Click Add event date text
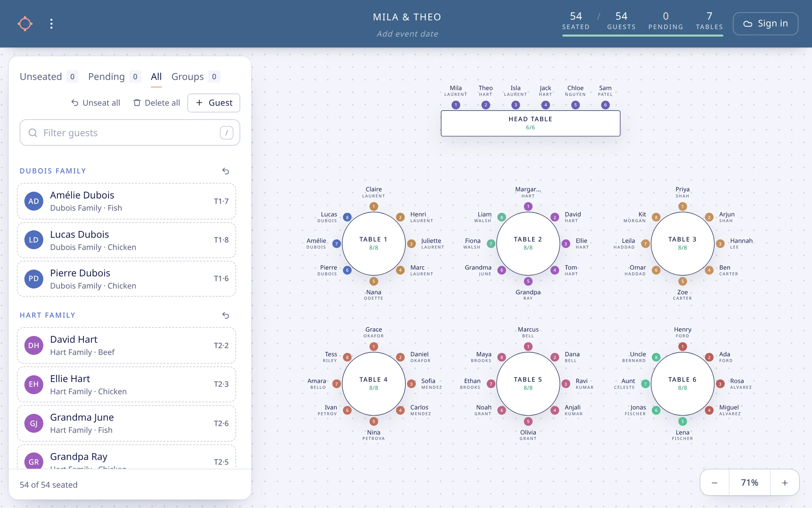Viewport: 812px width, 508px height. pos(407,34)
